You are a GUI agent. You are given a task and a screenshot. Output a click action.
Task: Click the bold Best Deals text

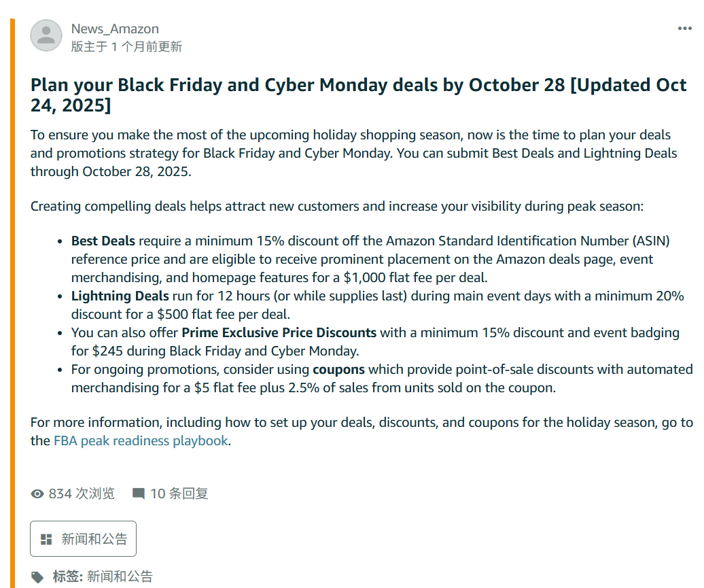pyautogui.click(x=103, y=241)
